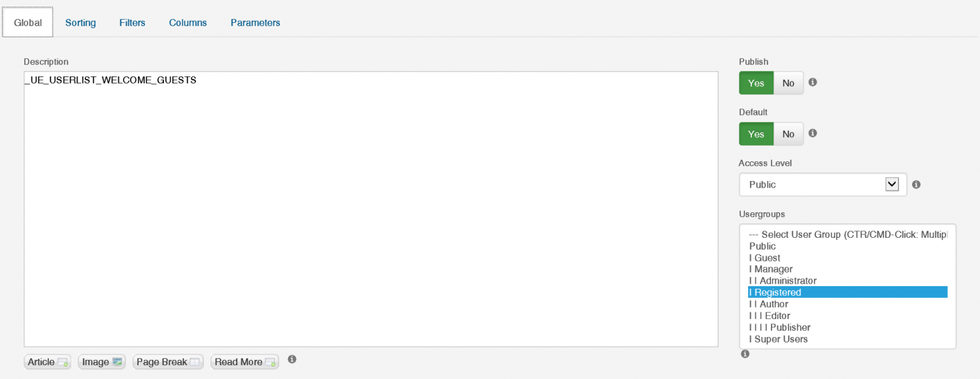Click the Read More button
The width and height of the screenshot is (980, 379).
pyautogui.click(x=245, y=362)
